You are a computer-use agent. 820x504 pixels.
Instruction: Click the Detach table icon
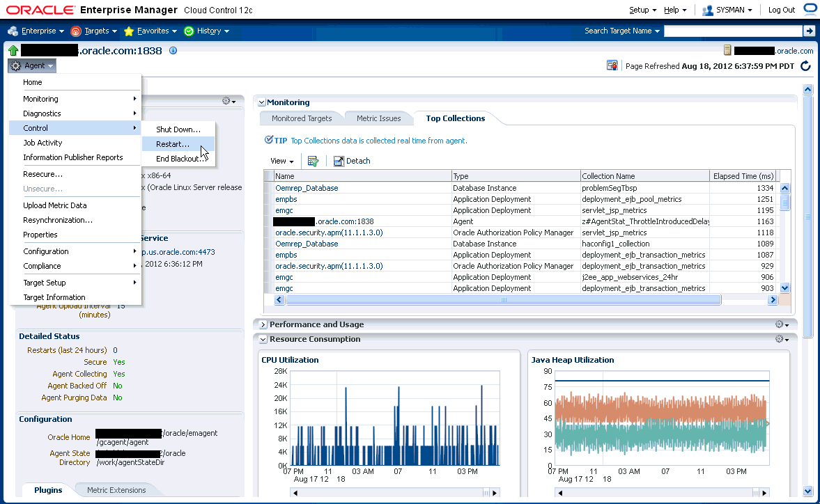[339, 162]
